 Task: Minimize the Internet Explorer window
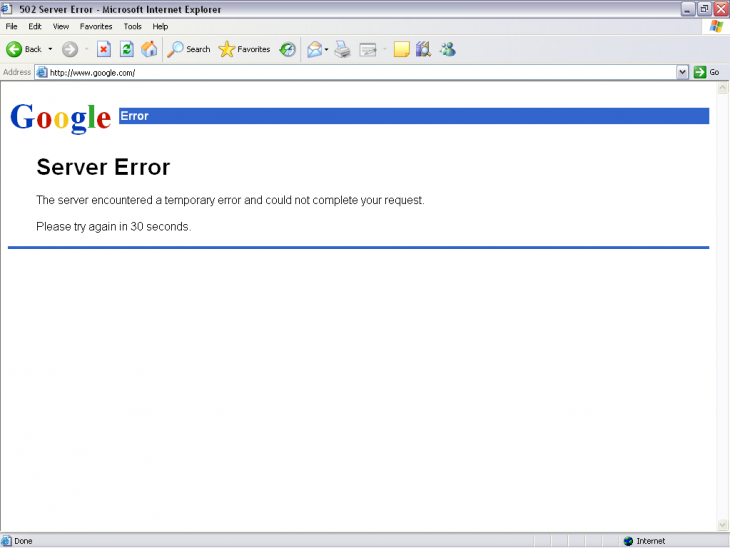click(x=688, y=9)
